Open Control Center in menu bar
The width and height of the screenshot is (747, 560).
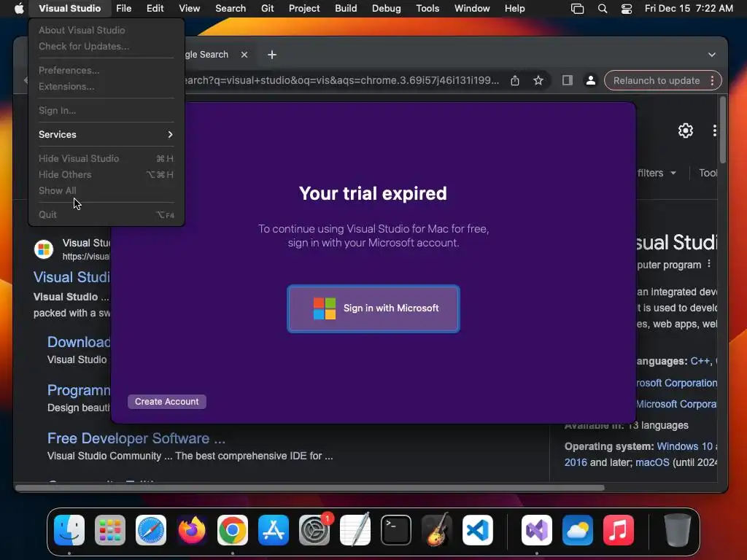pyautogui.click(x=627, y=8)
